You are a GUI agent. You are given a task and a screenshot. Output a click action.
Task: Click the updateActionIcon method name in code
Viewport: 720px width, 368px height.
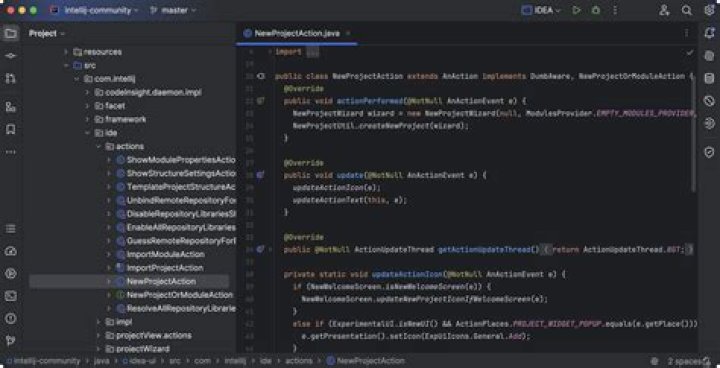[407, 274]
